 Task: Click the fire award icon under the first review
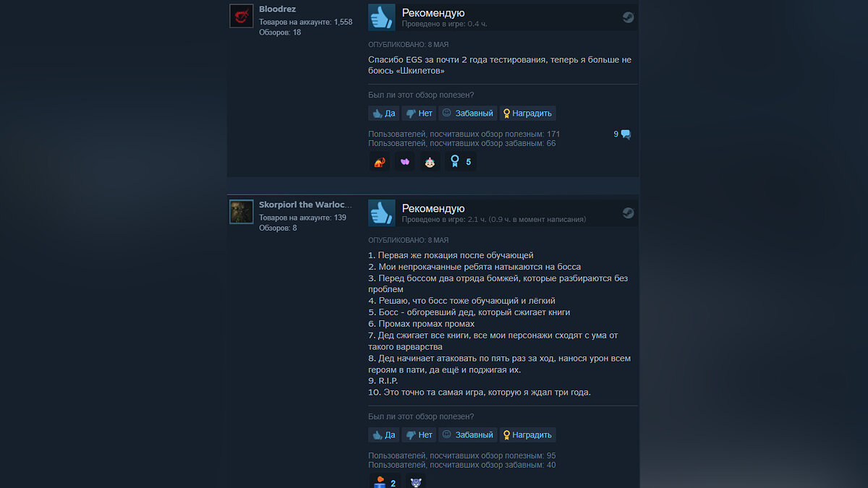(x=380, y=162)
